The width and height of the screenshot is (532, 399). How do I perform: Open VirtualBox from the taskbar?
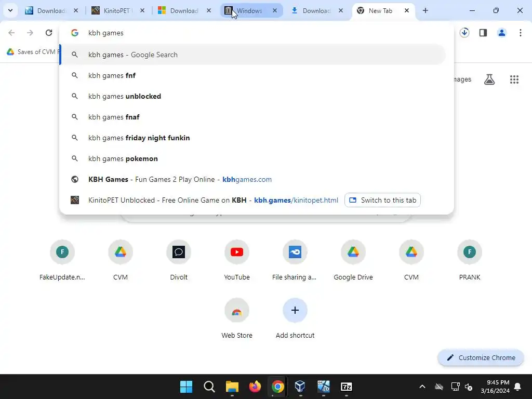pos(300,387)
